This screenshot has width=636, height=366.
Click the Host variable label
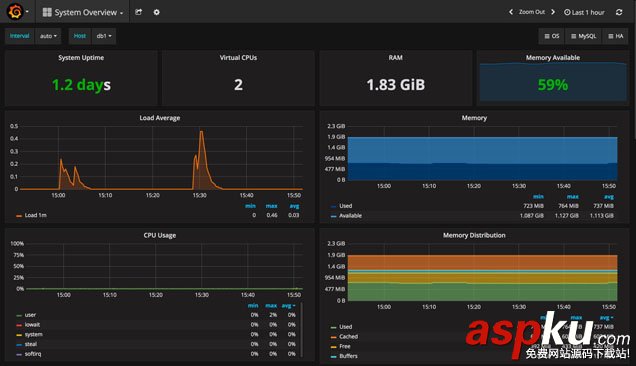tap(80, 36)
